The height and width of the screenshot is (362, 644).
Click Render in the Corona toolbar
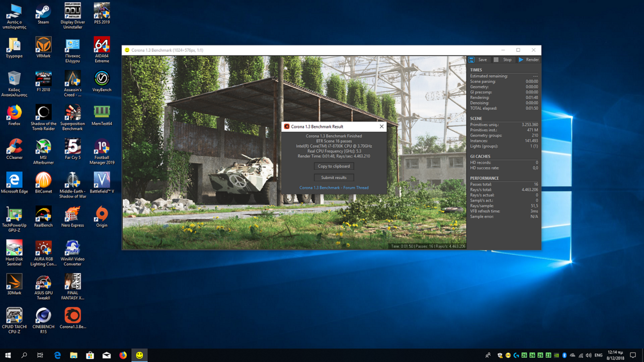[529, 59]
